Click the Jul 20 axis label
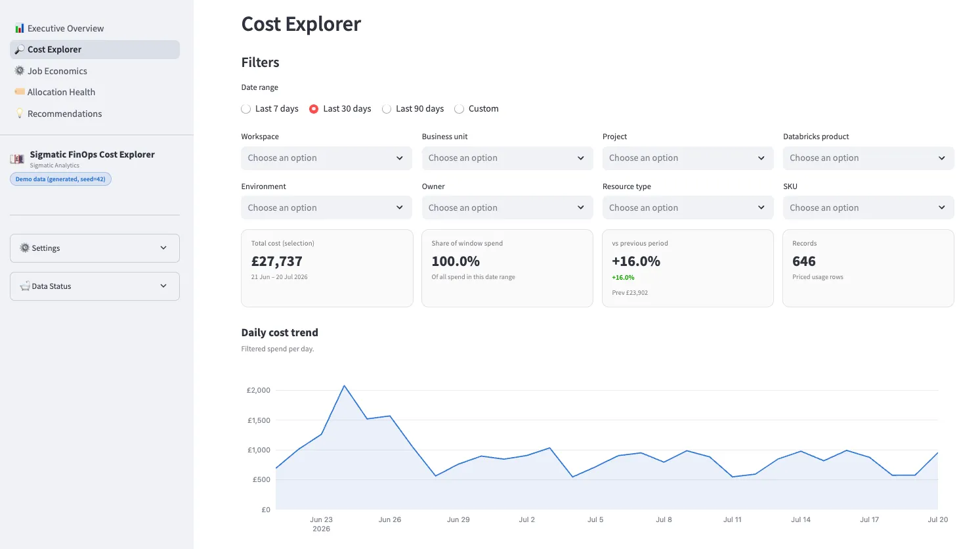This screenshot has width=980, height=549. tap(938, 519)
